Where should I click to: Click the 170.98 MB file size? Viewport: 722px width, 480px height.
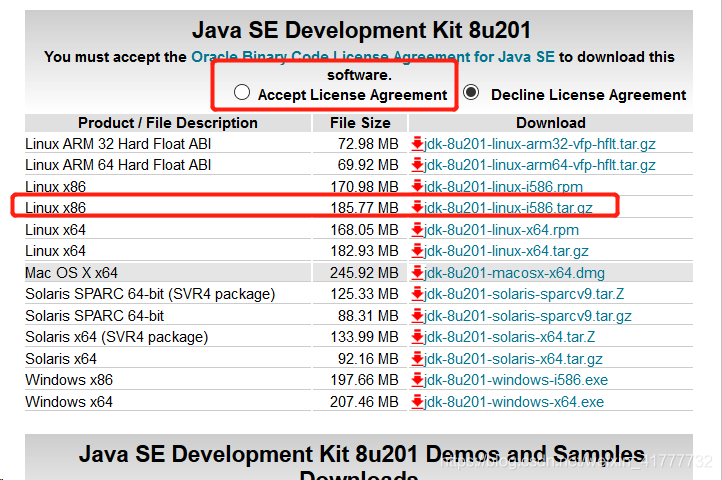(364, 187)
